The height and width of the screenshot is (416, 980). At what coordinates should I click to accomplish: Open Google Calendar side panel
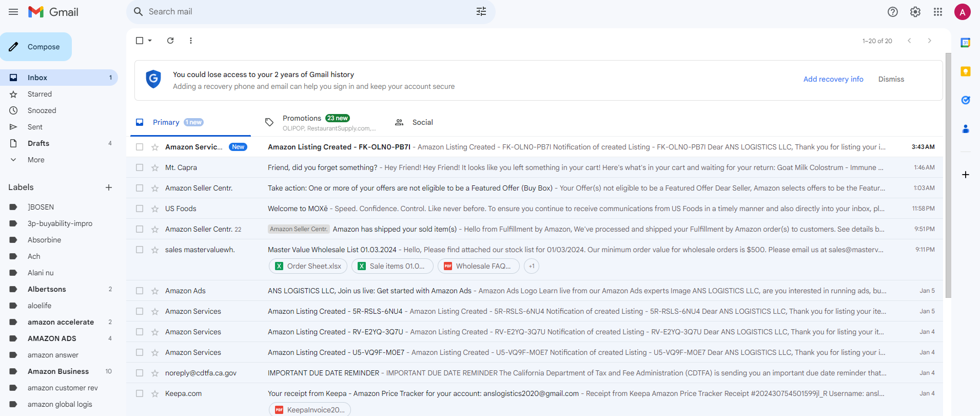tap(966, 43)
